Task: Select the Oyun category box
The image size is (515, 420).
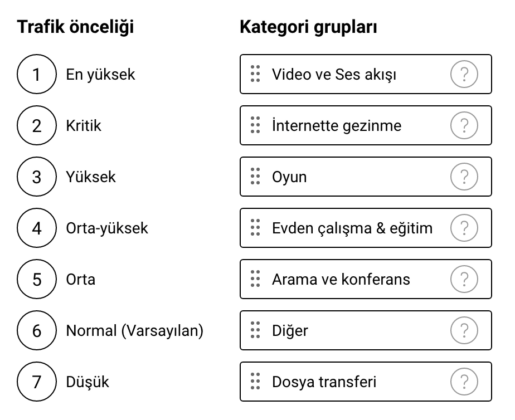Action: point(366,177)
